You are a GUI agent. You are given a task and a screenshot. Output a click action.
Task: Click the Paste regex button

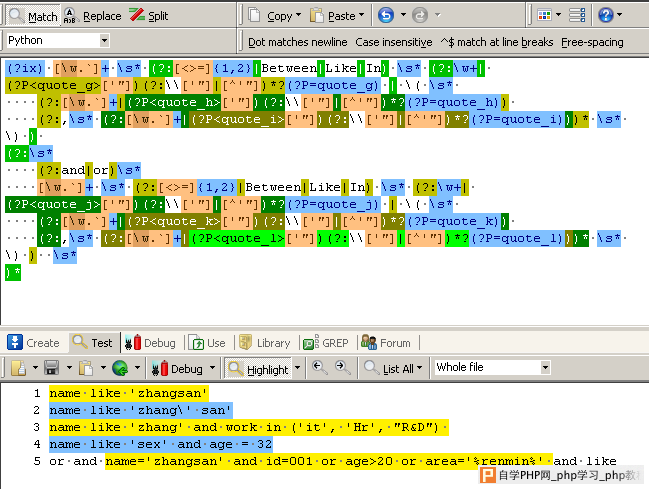pyautogui.click(x=334, y=16)
